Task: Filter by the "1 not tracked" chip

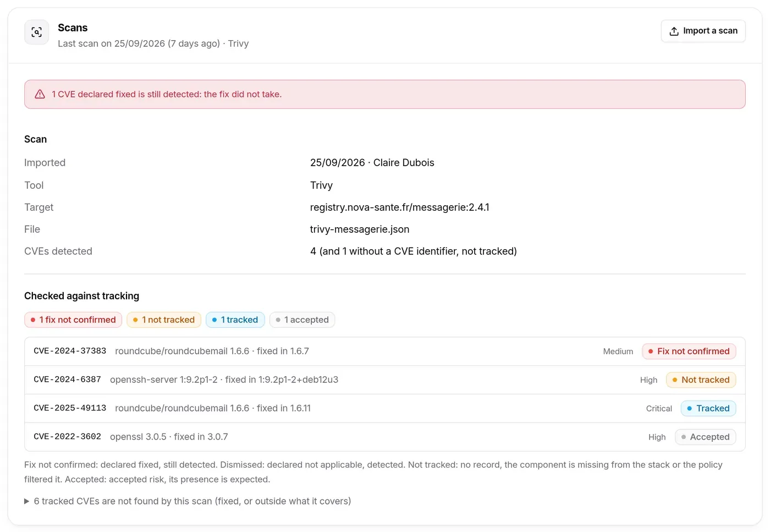Action: [164, 320]
